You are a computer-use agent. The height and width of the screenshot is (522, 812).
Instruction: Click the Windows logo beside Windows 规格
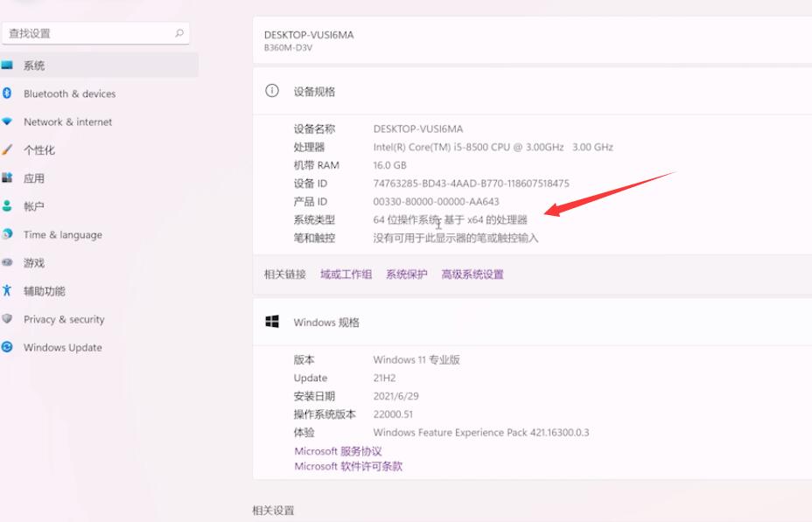click(272, 322)
